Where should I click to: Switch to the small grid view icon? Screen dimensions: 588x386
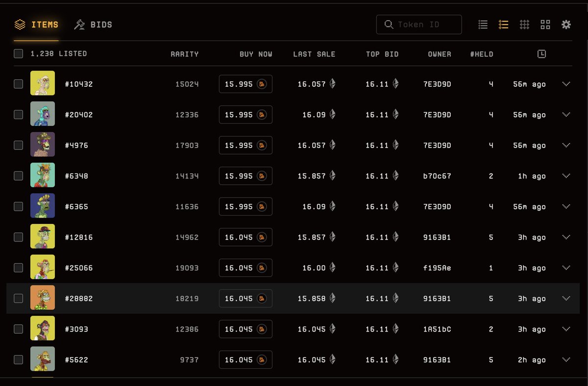[x=524, y=24]
